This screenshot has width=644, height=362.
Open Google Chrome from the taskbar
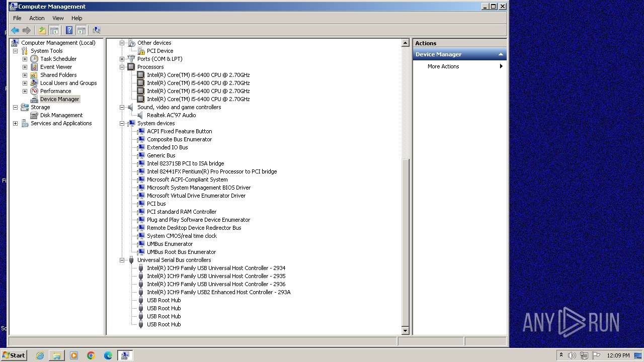click(91, 355)
